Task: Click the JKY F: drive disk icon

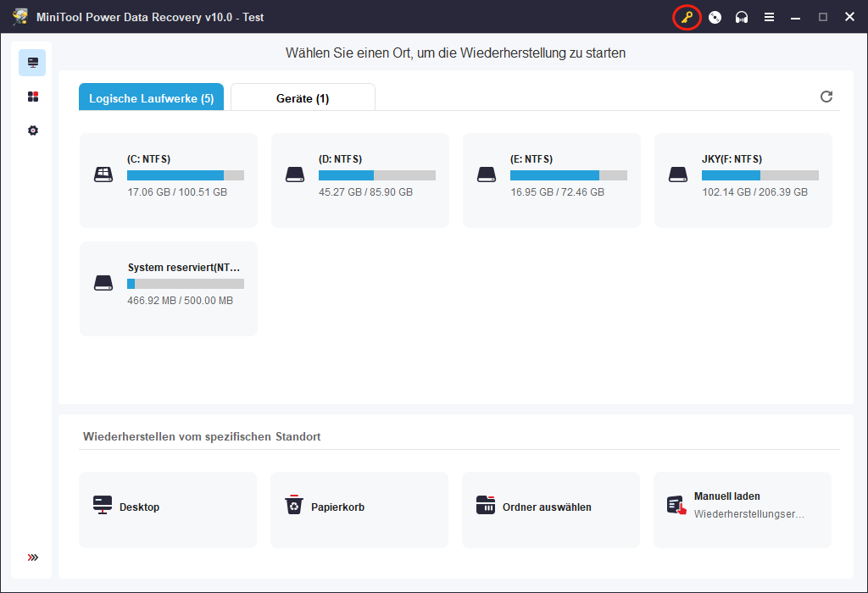Action: [x=677, y=175]
